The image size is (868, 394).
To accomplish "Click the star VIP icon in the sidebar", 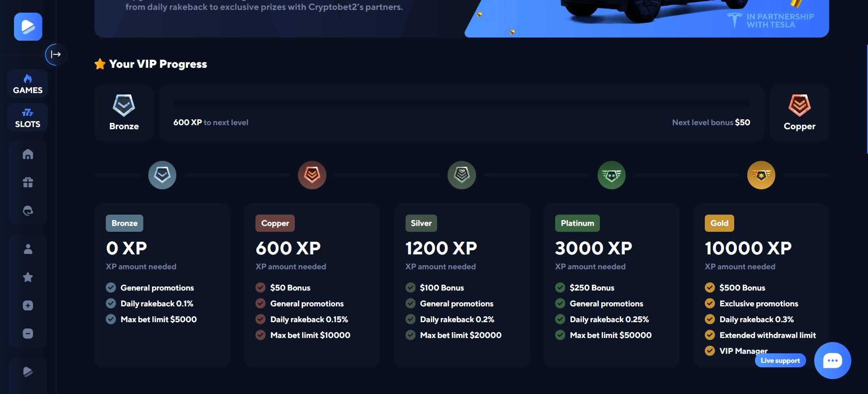I will point(28,277).
